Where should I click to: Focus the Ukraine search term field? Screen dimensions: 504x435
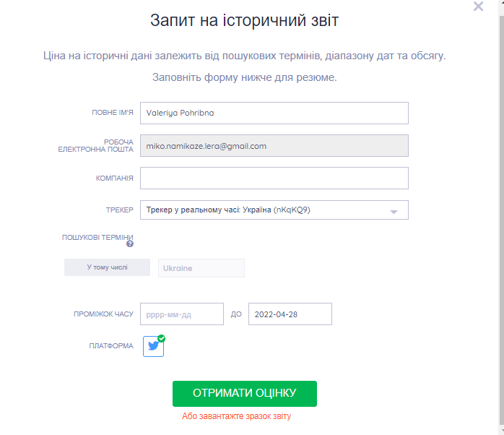201,268
